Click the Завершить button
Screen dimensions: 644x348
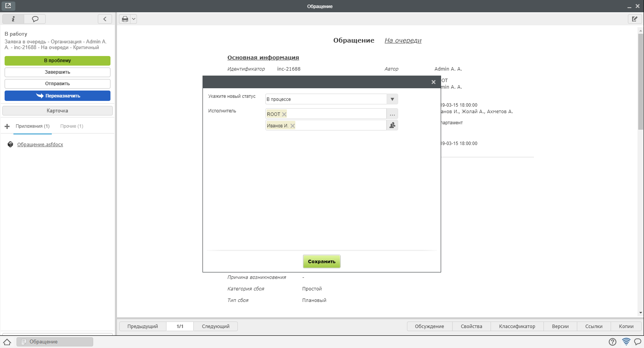click(x=58, y=72)
